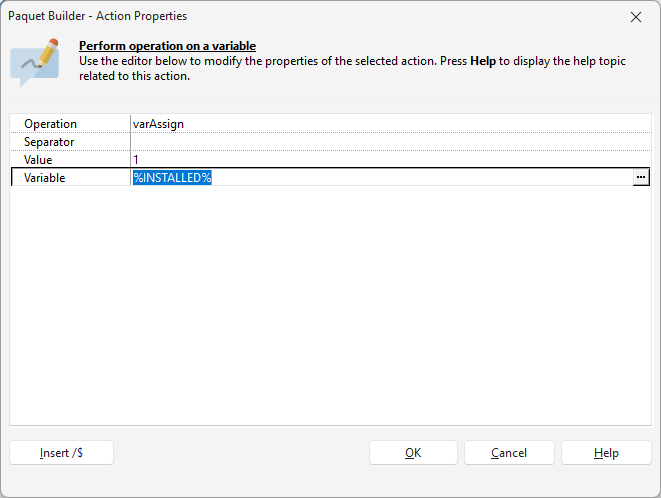Click the Cancel button
661x498 pixels.
[509, 453]
